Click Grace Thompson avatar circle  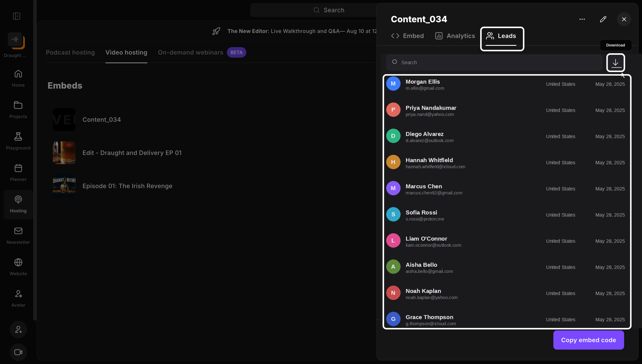click(393, 319)
